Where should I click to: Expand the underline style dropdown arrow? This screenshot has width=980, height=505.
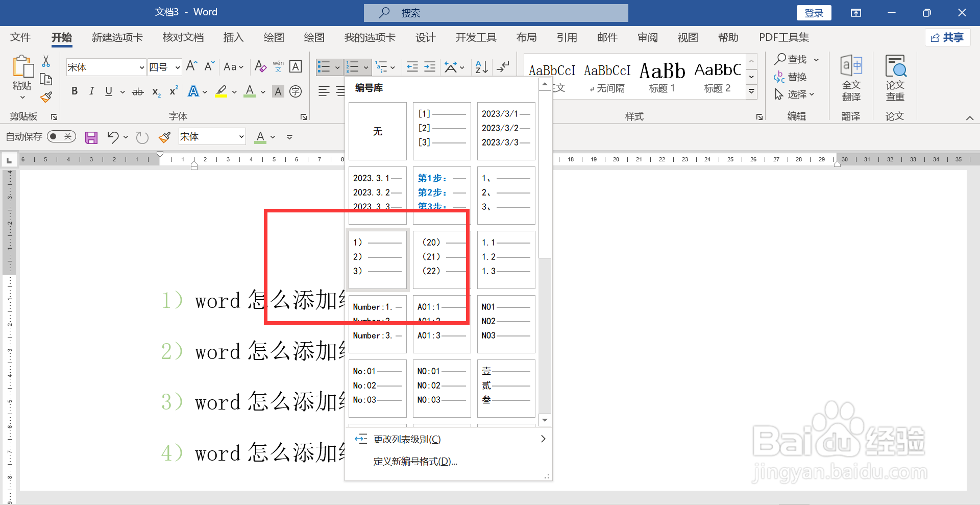[122, 92]
